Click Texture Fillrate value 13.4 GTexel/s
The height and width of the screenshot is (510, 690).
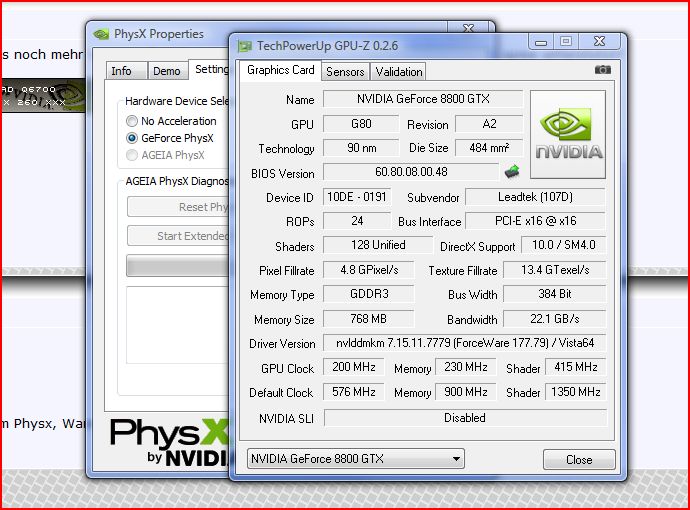[554, 270]
